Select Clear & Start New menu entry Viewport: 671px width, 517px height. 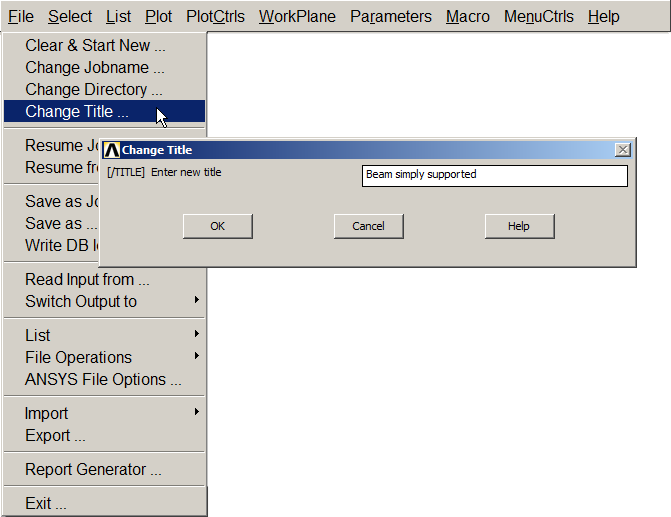[x=95, y=46]
